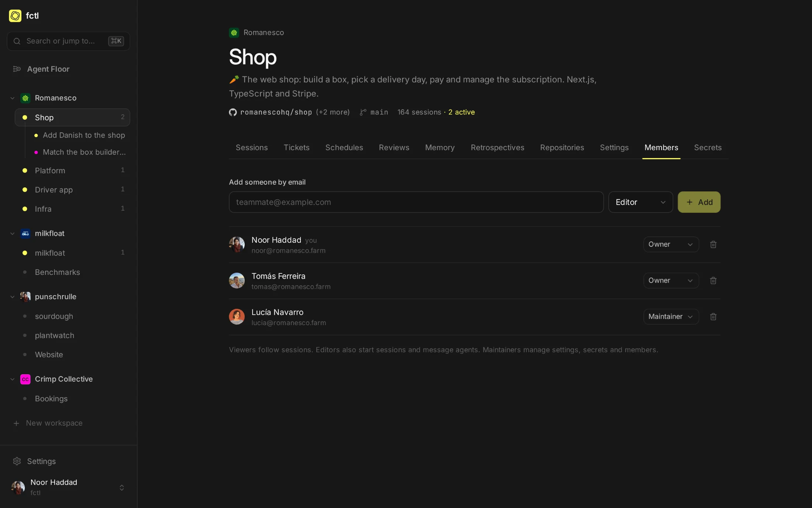Open Noor Haddad's Owner role dropdown

click(x=671, y=244)
